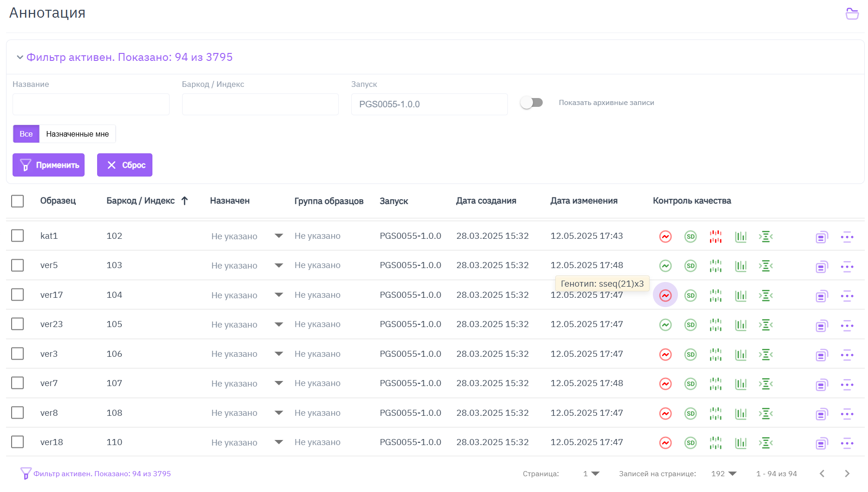Open the more actions menu for ver8

847,413
